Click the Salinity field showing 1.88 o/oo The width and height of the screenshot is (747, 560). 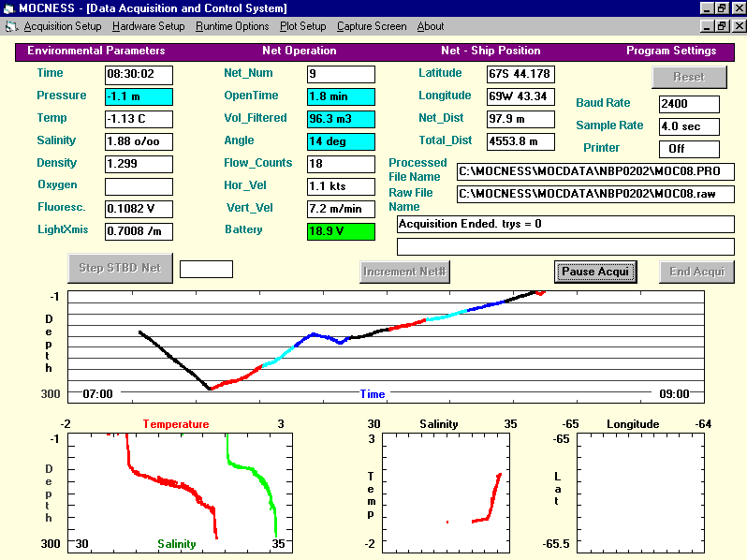click(139, 141)
